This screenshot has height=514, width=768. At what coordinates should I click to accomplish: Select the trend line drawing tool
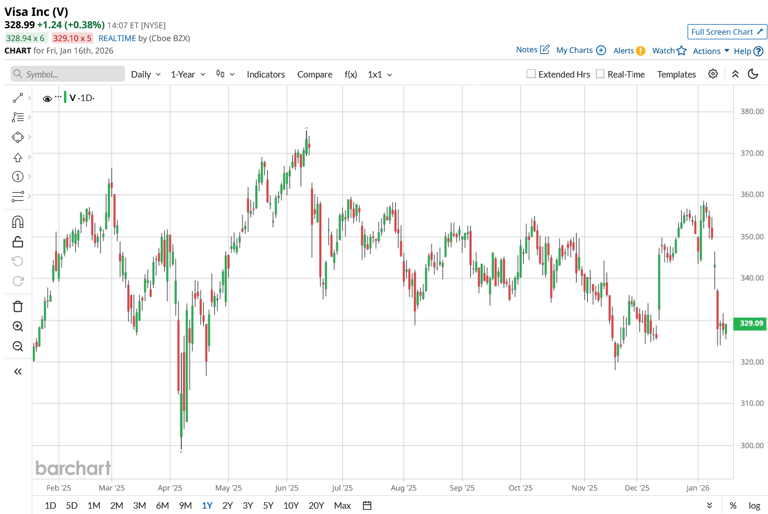coord(17,98)
